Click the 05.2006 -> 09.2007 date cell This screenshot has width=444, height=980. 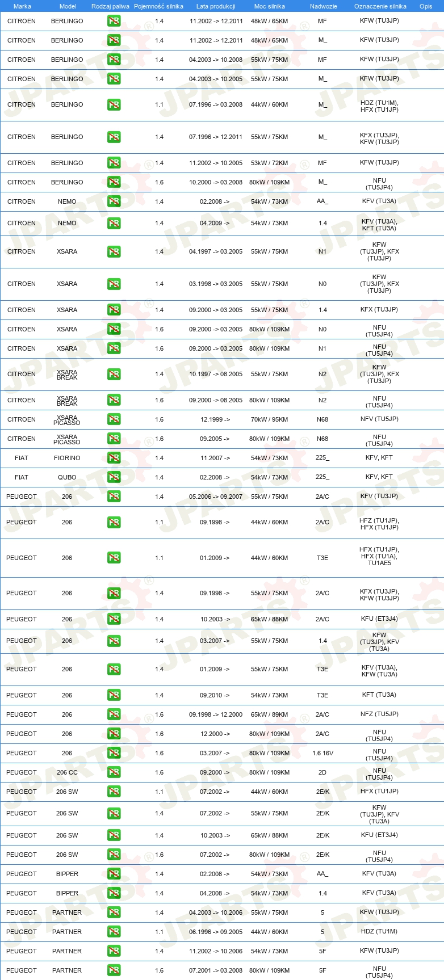216,497
